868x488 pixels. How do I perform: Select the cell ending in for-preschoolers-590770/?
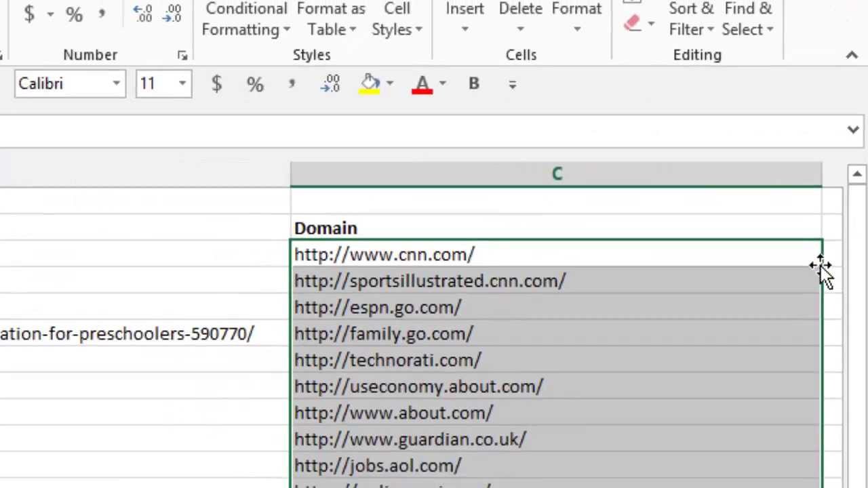tap(144, 333)
